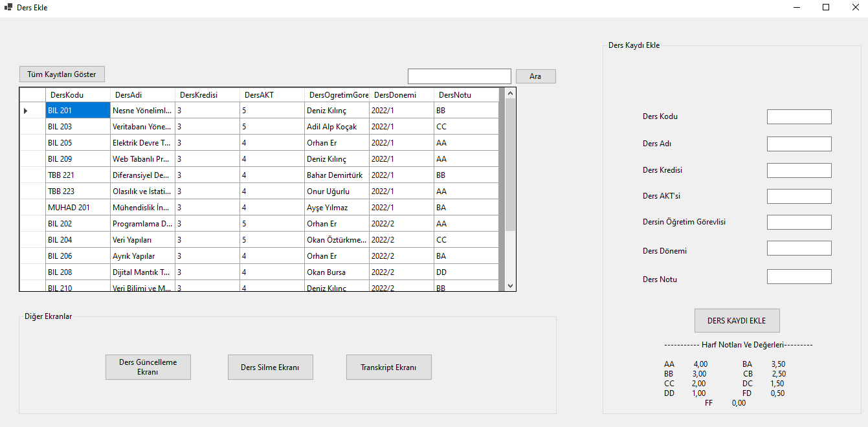Sort by the DersOgretimGorevlisi column header
Screen dimensions: 868x427
[337, 95]
